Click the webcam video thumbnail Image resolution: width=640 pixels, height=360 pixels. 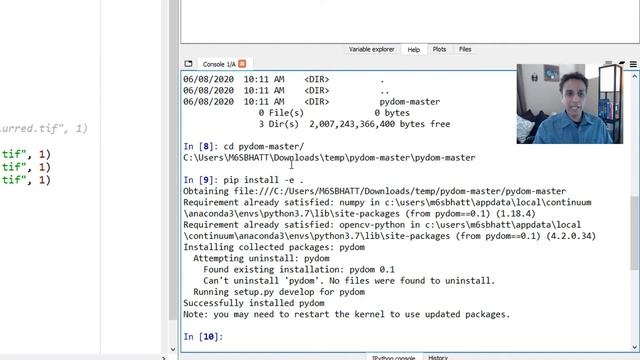tap(570, 104)
